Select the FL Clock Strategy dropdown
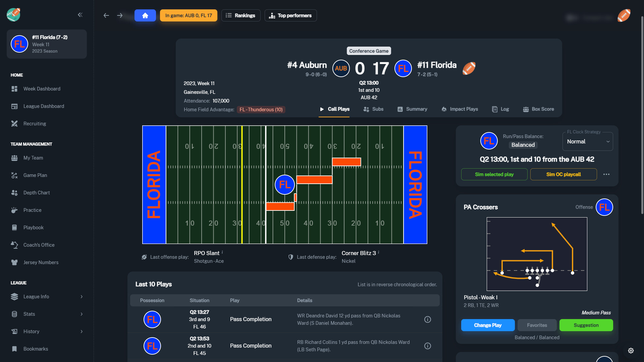644x362 pixels. (x=588, y=141)
